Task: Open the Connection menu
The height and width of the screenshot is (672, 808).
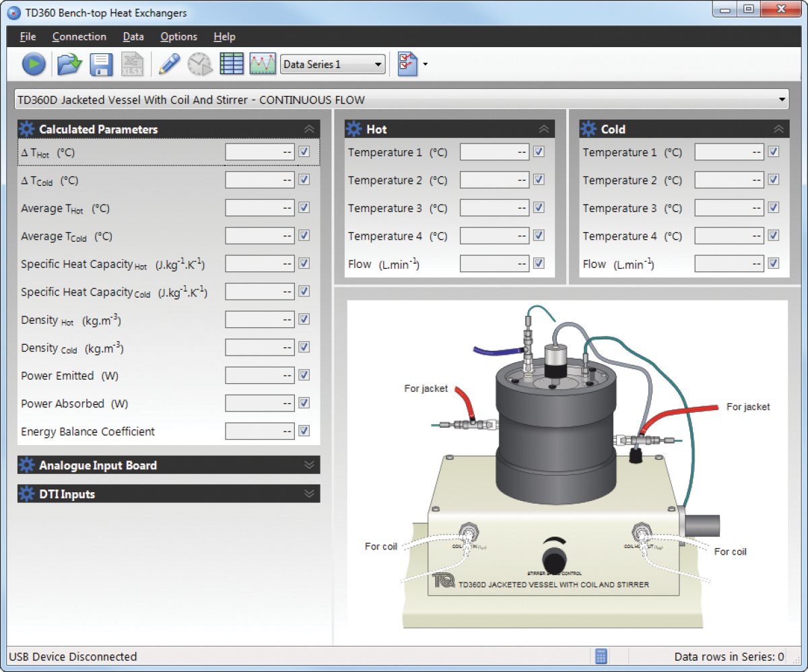Action: pos(79,36)
